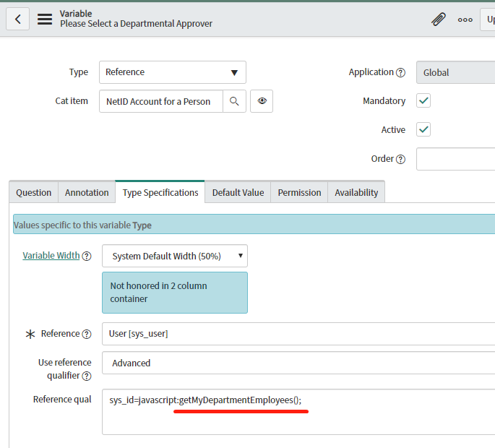Open the Type dropdown showing Reference

coord(173,72)
